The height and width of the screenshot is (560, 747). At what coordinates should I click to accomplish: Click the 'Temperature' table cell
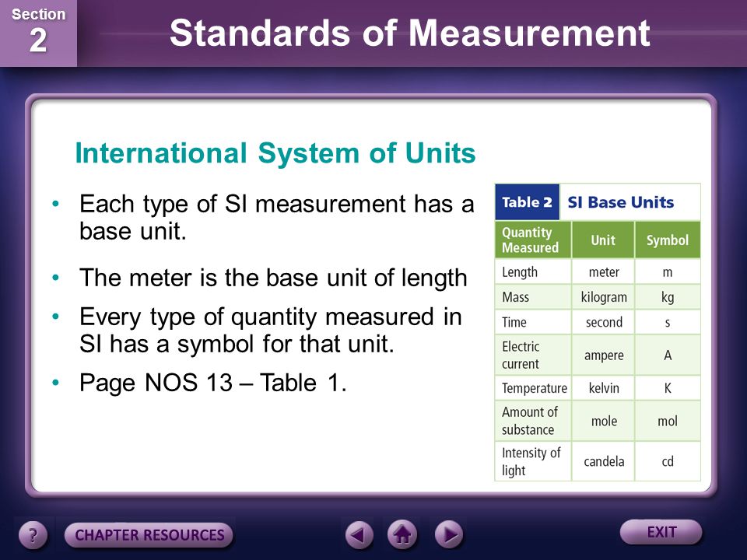pyautogui.click(x=533, y=388)
